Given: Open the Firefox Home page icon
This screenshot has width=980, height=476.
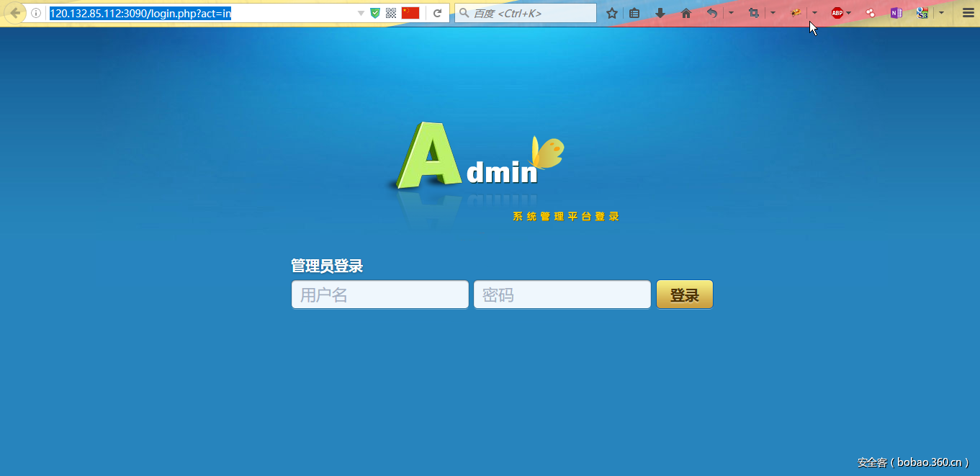Looking at the screenshot, I should pos(686,12).
